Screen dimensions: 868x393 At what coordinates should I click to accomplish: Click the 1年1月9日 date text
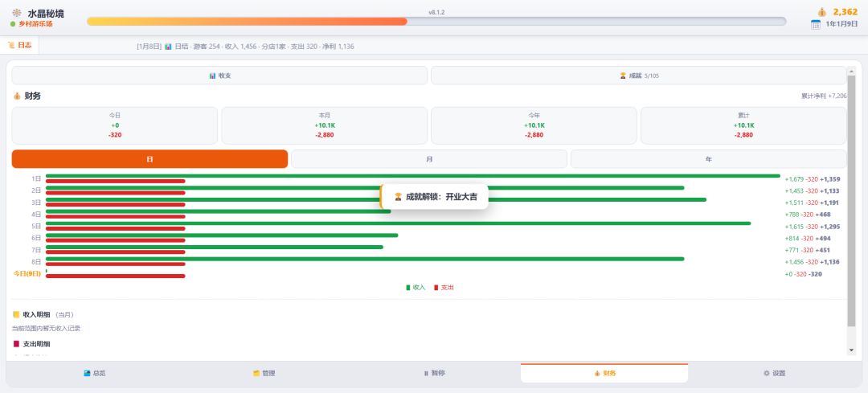pyautogui.click(x=841, y=24)
